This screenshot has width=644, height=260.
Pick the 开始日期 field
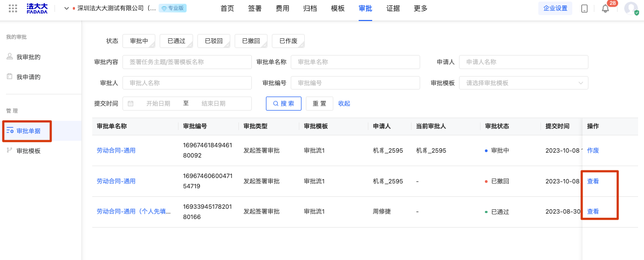(x=158, y=104)
